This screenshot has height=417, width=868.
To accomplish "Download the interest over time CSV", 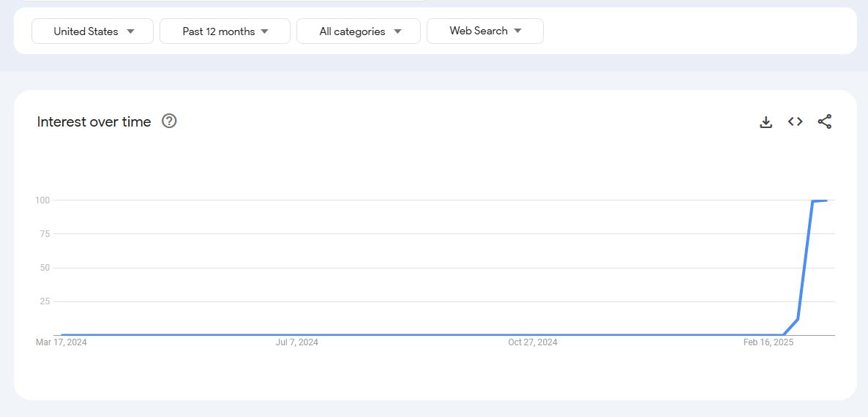I will click(766, 122).
